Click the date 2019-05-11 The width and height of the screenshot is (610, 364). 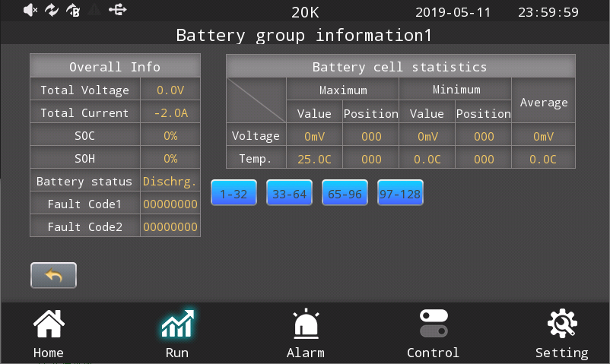[453, 12]
